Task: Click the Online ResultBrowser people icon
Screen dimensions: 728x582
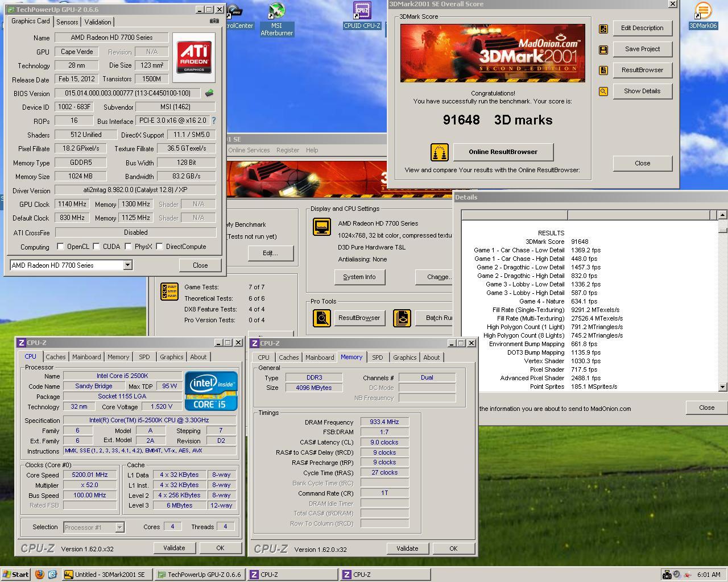Action: tap(440, 152)
